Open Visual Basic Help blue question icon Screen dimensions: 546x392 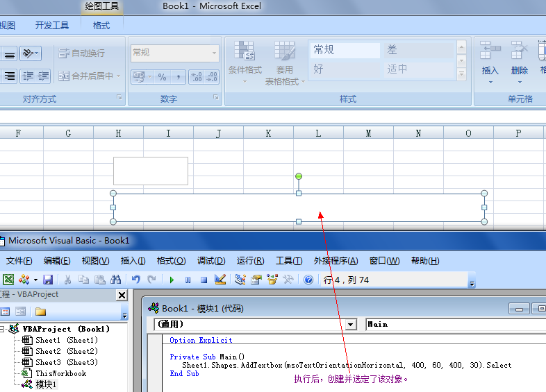308,280
